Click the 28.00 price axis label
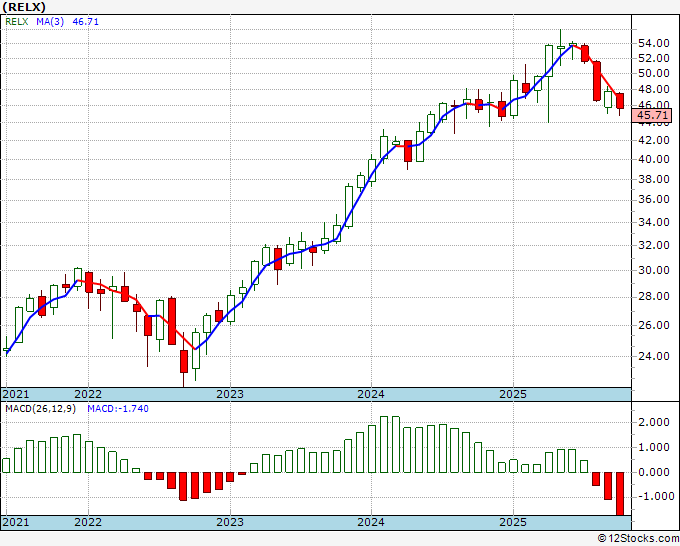This screenshot has width=680, height=546. [654, 297]
